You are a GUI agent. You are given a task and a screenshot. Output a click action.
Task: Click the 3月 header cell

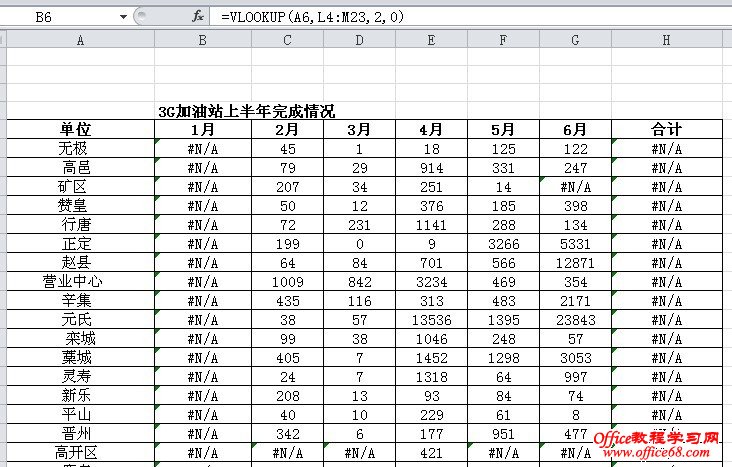359,129
